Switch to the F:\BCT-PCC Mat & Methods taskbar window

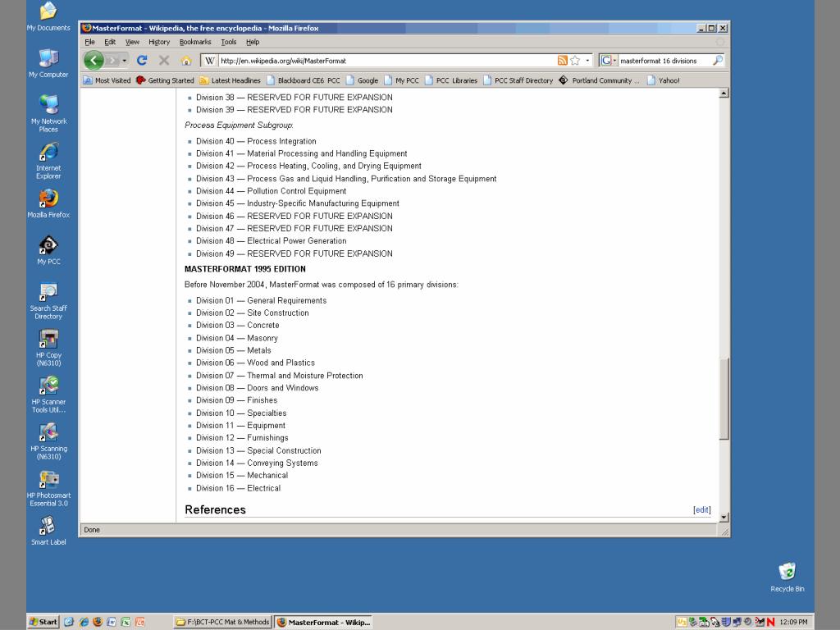223,622
